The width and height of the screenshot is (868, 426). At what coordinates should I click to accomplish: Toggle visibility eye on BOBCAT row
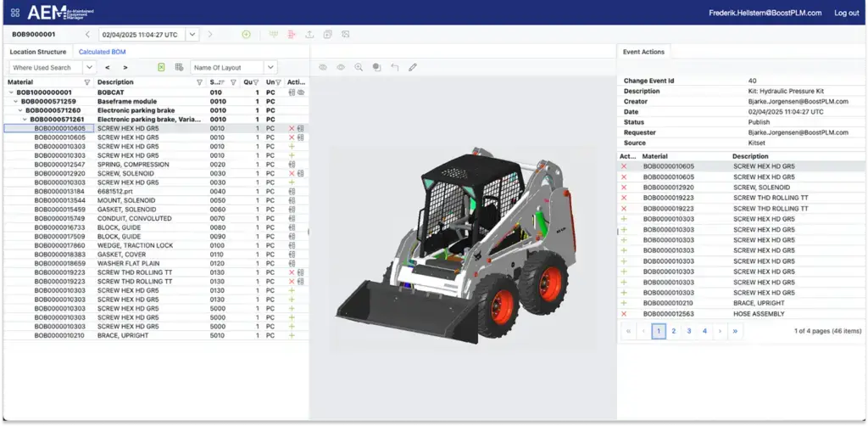(301, 92)
